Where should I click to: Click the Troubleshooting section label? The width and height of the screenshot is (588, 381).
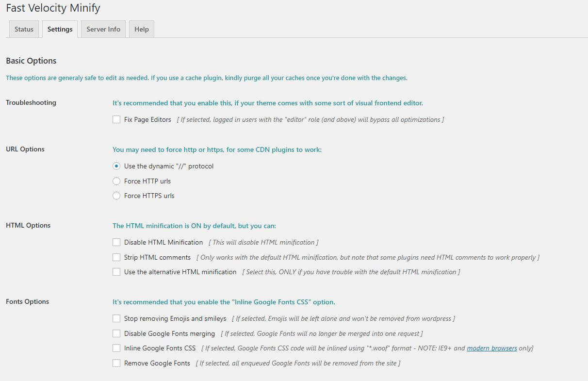(31, 102)
